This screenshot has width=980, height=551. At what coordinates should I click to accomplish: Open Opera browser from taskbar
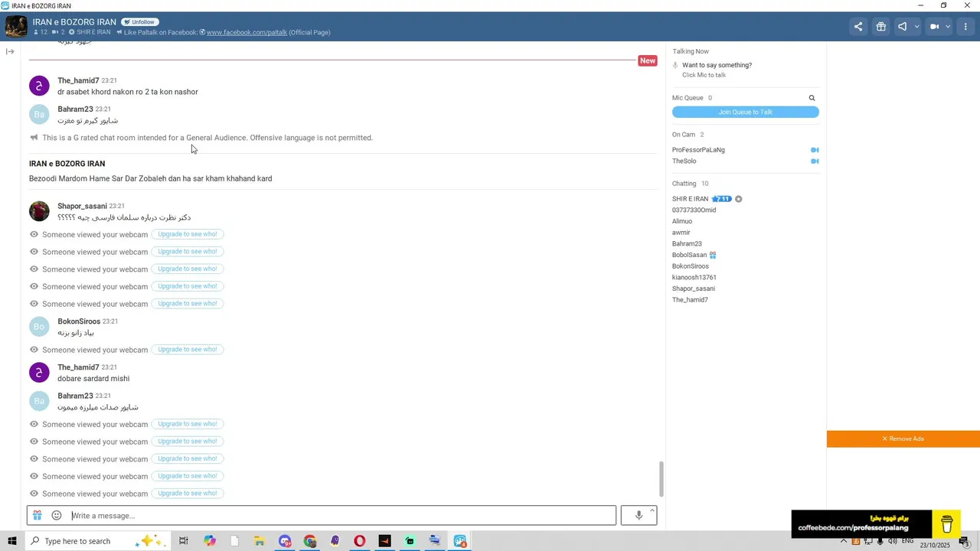[x=359, y=541]
